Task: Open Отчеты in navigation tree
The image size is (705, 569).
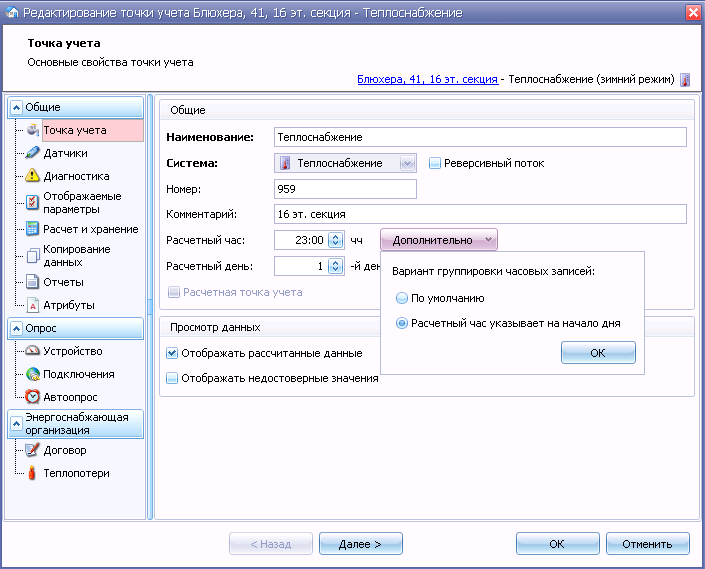Action: coord(63,282)
